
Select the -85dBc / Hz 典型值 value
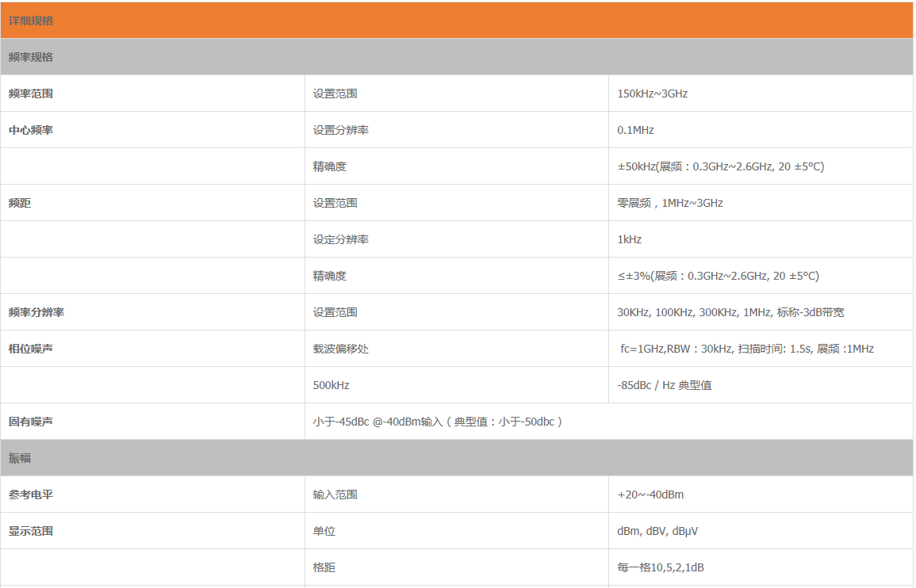tap(664, 385)
